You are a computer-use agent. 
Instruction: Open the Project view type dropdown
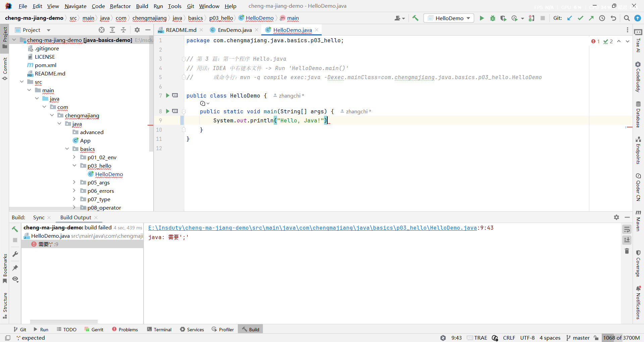click(x=49, y=30)
